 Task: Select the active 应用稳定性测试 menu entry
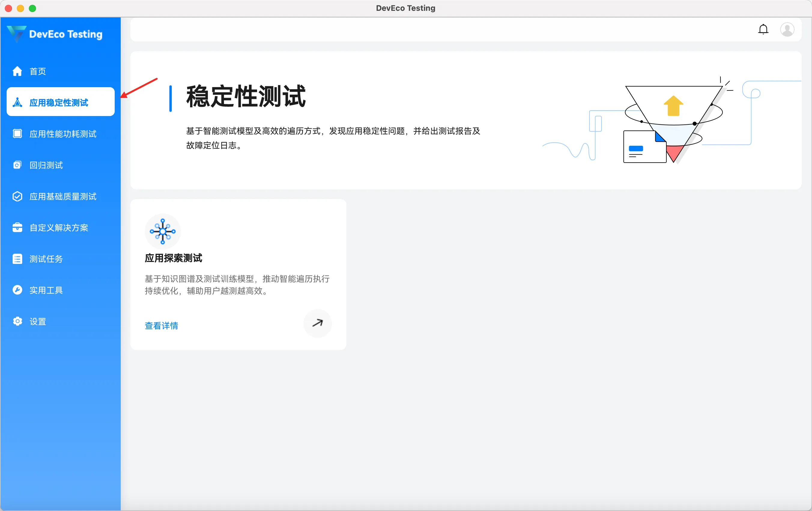(59, 102)
